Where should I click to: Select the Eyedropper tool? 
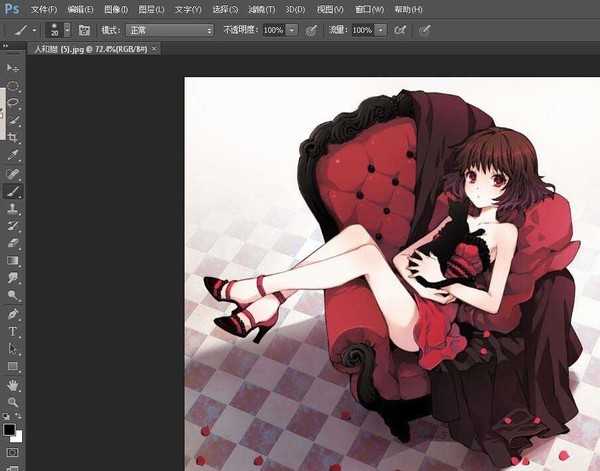coord(13,155)
